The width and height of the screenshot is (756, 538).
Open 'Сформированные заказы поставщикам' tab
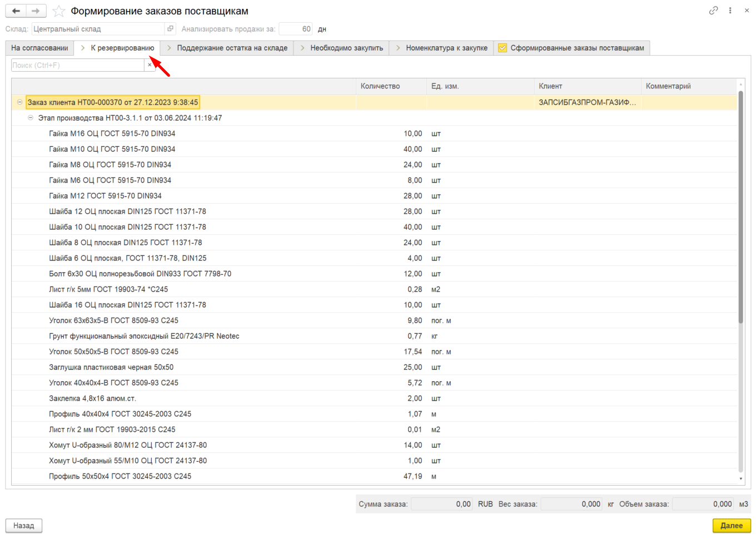click(x=571, y=48)
